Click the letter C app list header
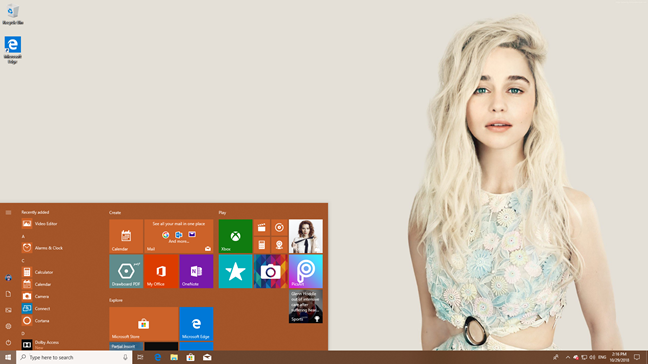Screen dimensions: 648x364 pos(23,261)
